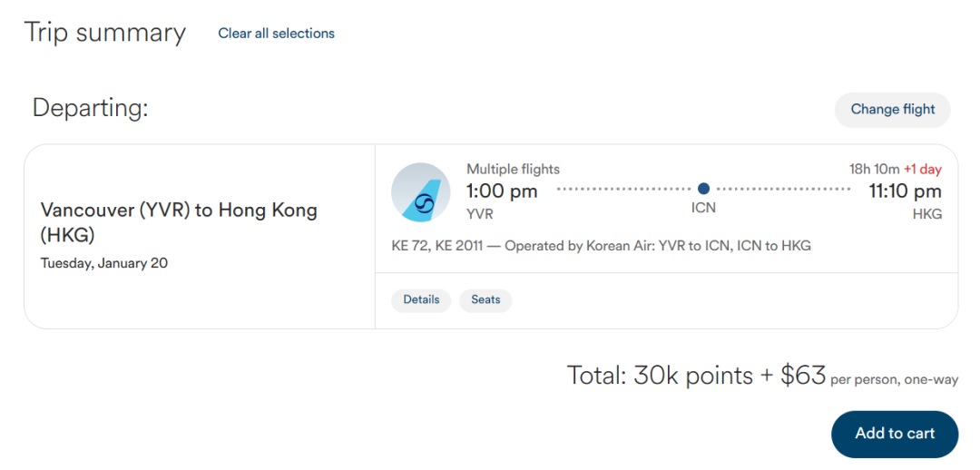Screen dimensions: 980x470
Task: Click the Tuesday, January 20 date
Action: (104, 264)
